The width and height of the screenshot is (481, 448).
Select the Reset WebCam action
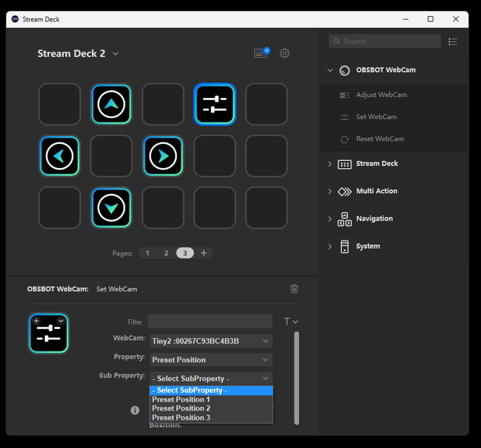(380, 139)
